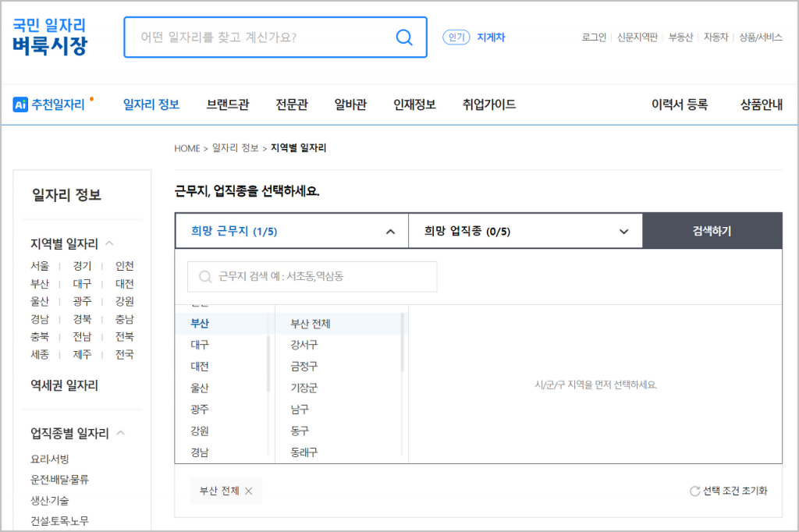Image resolution: width=799 pixels, height=532 pixels.
Task: Click the magnifier in 근무지 검색 field
Action: point(205,277)
